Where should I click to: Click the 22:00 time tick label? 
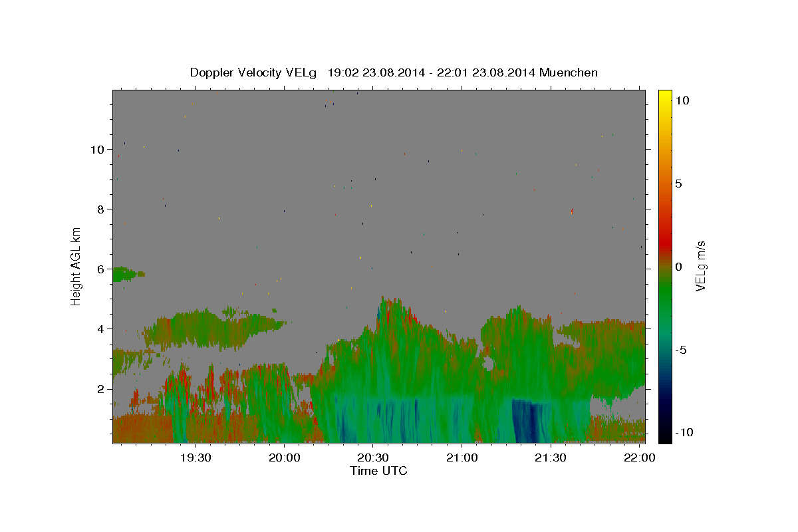[x=640, y=458]
